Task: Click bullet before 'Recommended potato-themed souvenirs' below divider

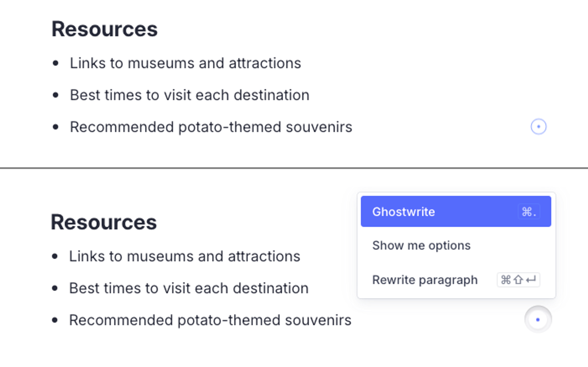Action: coord(55,320)
